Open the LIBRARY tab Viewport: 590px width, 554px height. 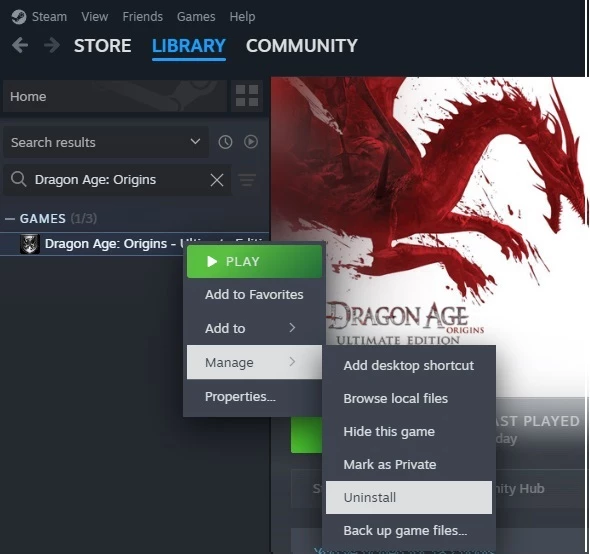pos(189,46)
